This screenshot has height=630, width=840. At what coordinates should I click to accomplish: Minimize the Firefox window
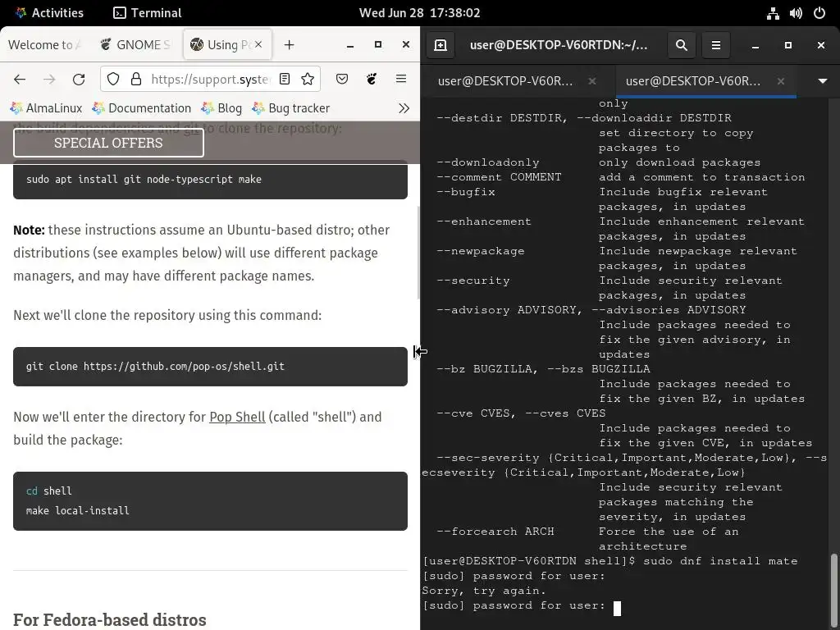point(349,45)
